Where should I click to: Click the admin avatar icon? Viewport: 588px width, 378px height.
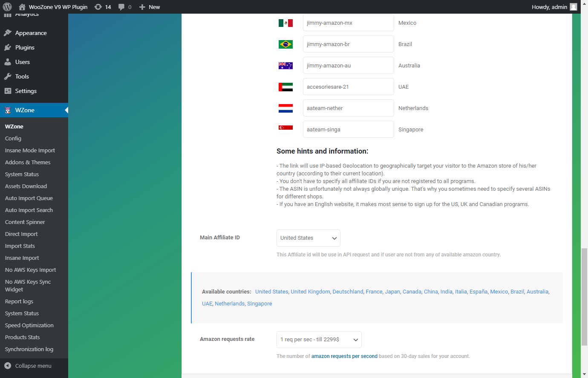click(574, 7)
